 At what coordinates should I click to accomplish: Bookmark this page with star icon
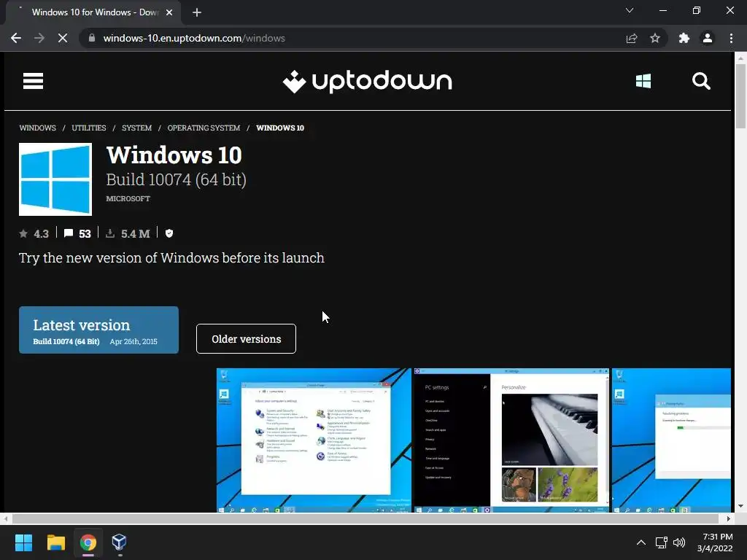655,38
